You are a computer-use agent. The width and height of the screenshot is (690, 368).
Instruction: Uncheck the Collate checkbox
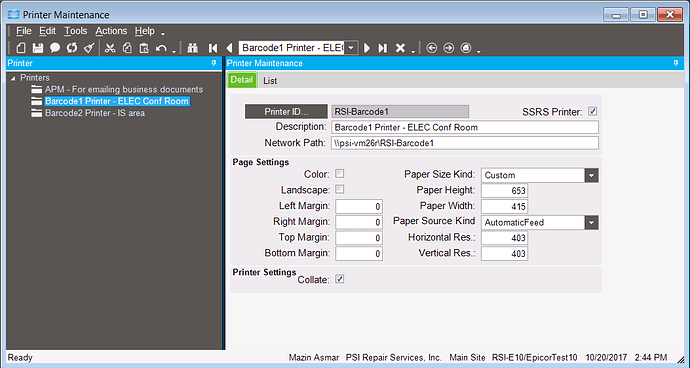point(339,279)
